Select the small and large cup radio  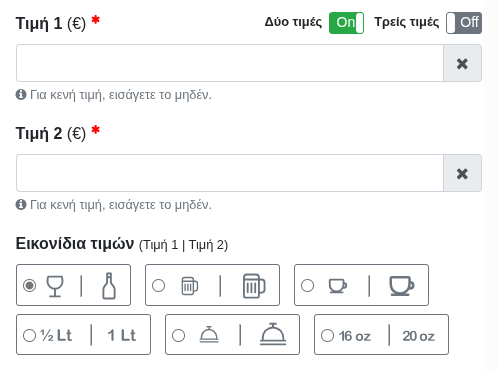click(x=307, y=285)
